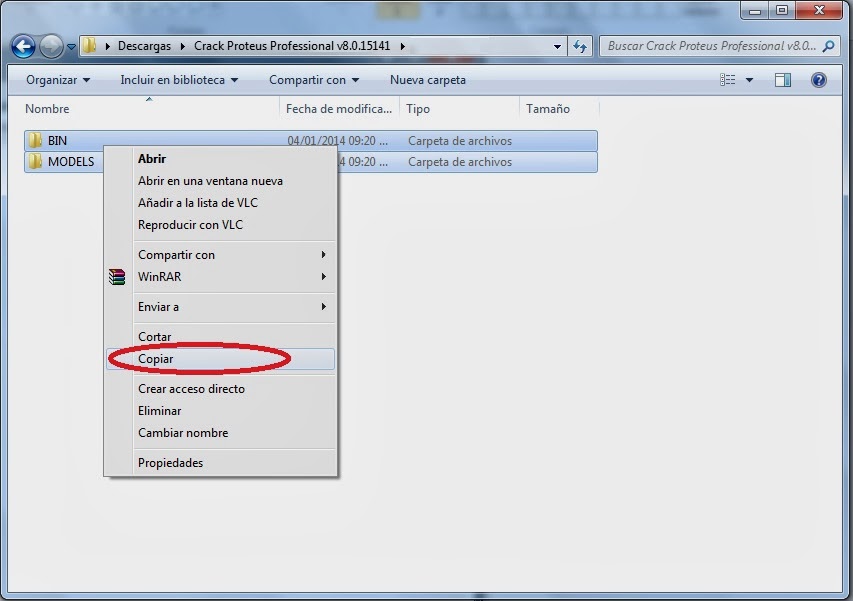Change view with the view icon
Viewport: 853px width, 601px height.
point(727,80)
